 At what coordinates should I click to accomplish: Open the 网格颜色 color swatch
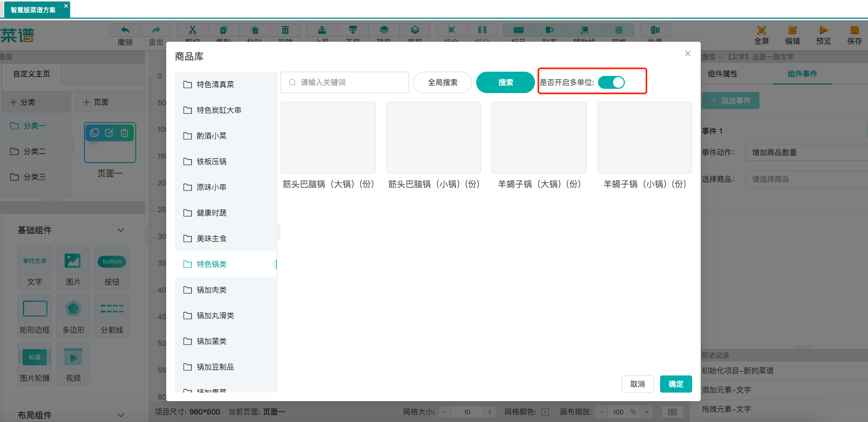(545, 412)
